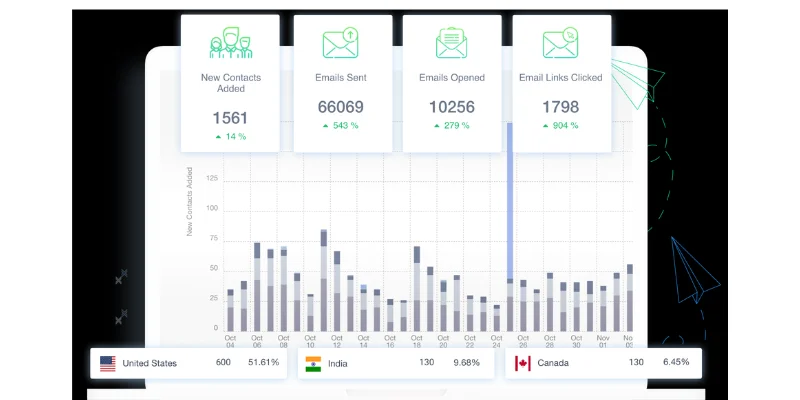Click the 9.68% India percentage

[467, 362]
